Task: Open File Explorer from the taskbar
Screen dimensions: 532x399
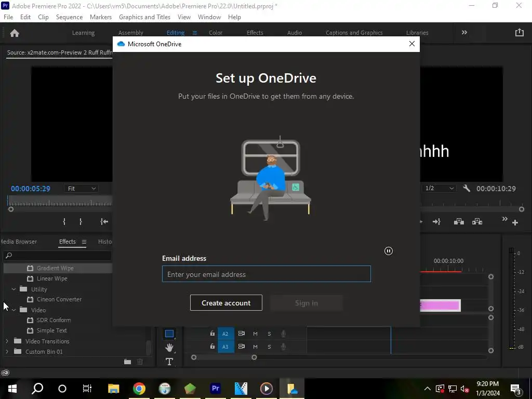Action: [114, 389]
